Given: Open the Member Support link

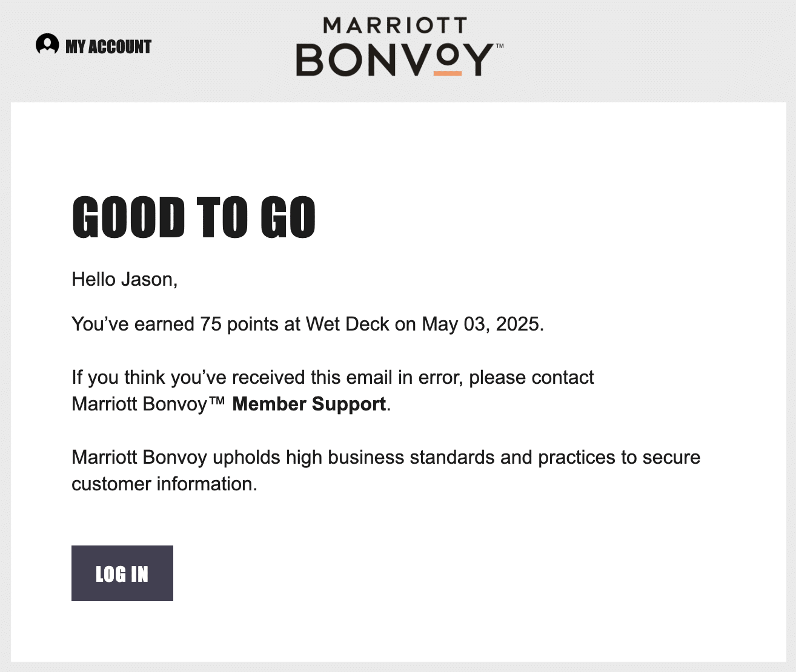Looking at the screenshot, I should [310, 403].
